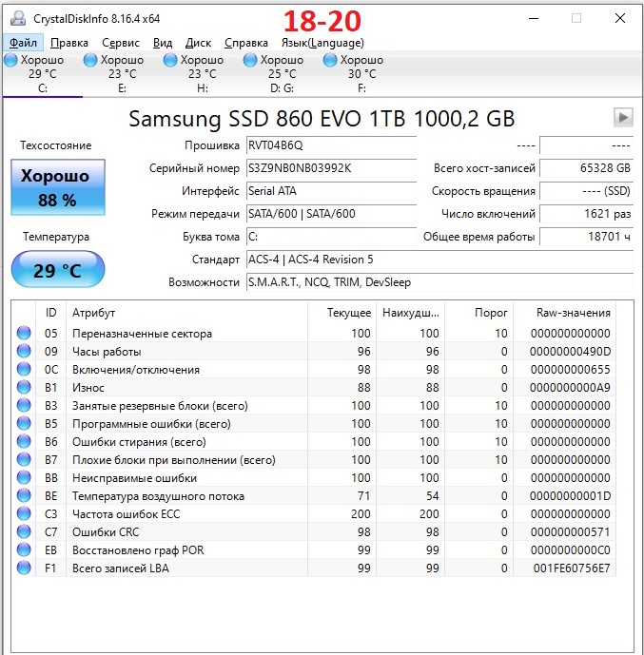The image size is (644, 655).
Task: Click status orb for Износ row
Action: tap(24, 387)
